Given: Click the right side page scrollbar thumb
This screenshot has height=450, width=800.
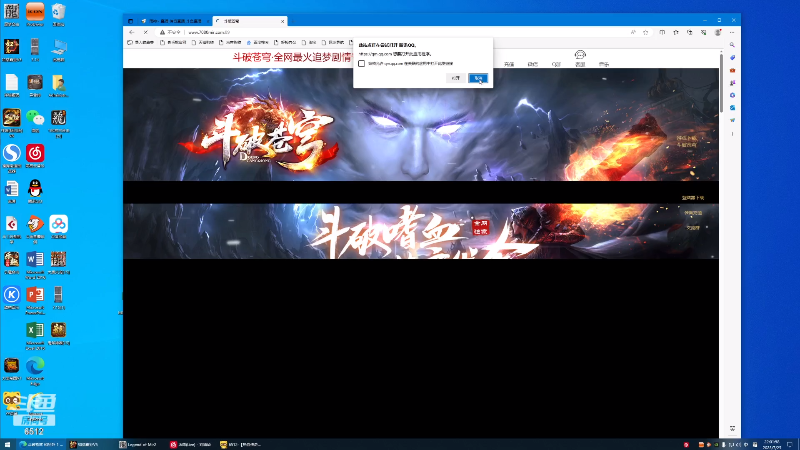Looking at the screenshot, I should [721, 82].
